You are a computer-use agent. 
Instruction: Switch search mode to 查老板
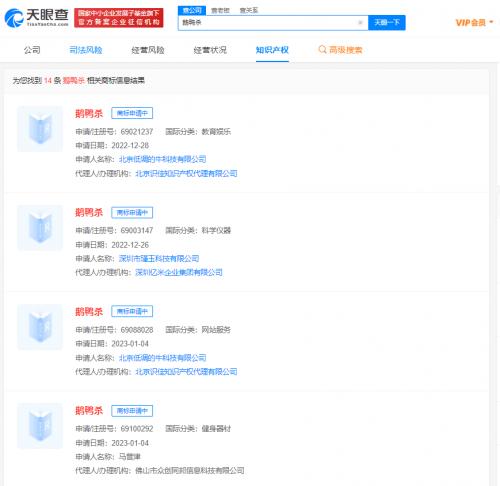coord(220,10)
